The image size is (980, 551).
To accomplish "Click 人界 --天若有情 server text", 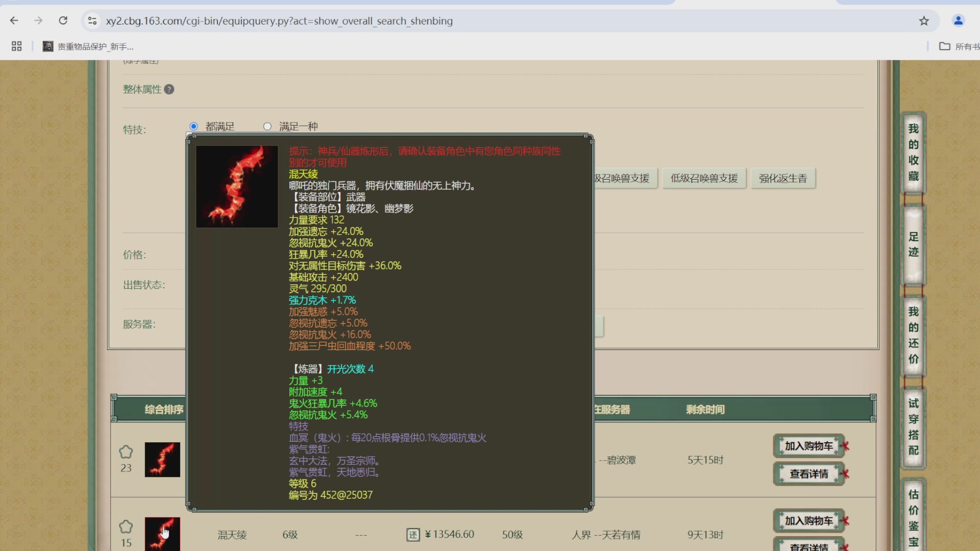I will click(606, 535).
